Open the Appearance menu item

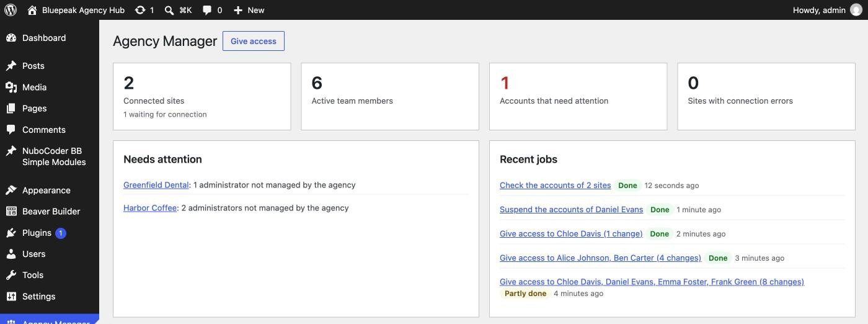point(50,190)
